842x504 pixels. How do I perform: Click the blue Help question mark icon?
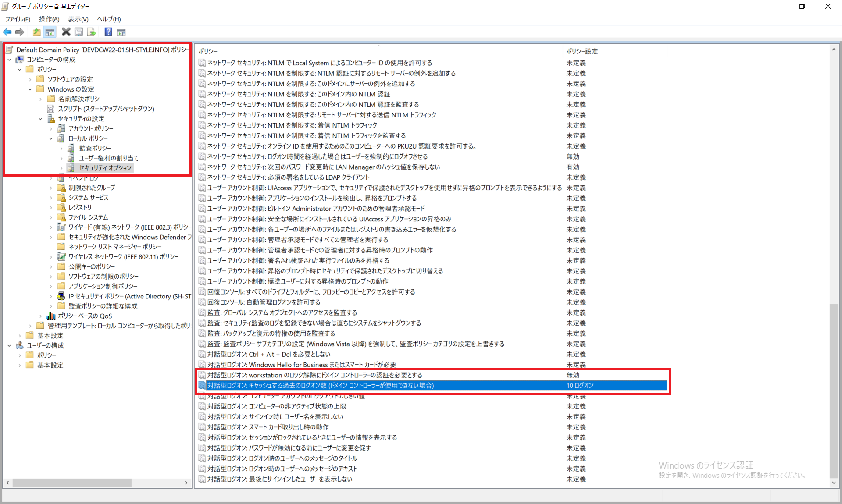click(x=108, y=32)
